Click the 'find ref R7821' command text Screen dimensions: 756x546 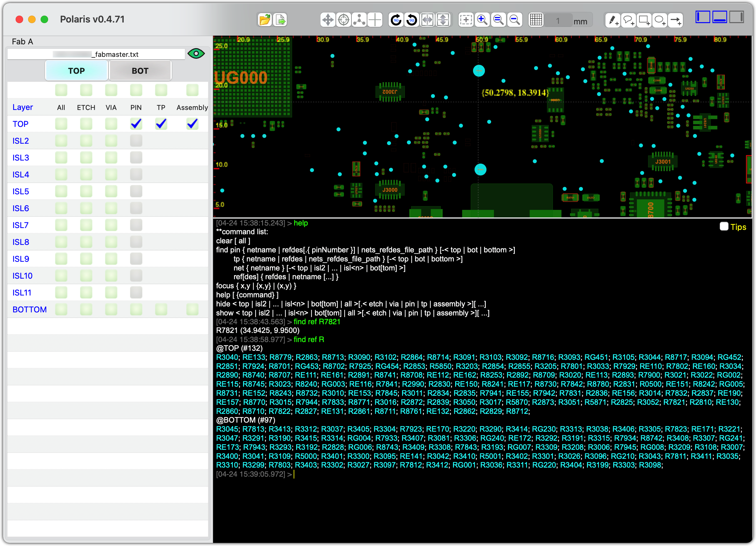pos(317,322)
